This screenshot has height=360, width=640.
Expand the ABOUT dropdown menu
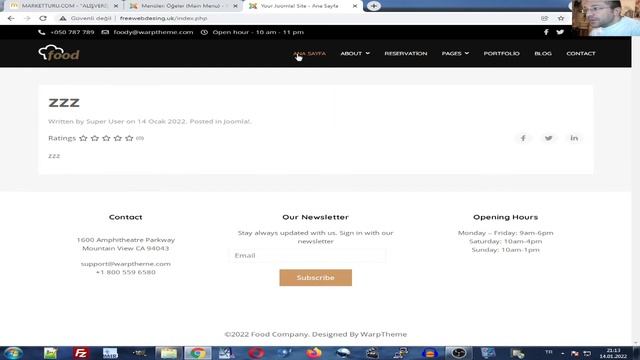pos(355,53)
